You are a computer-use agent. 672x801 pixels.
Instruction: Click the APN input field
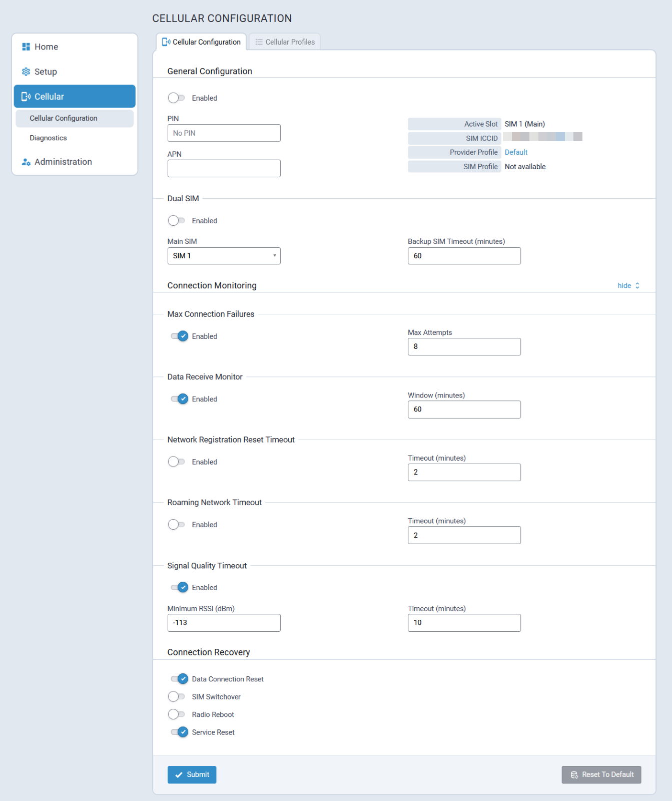[224, 169]
